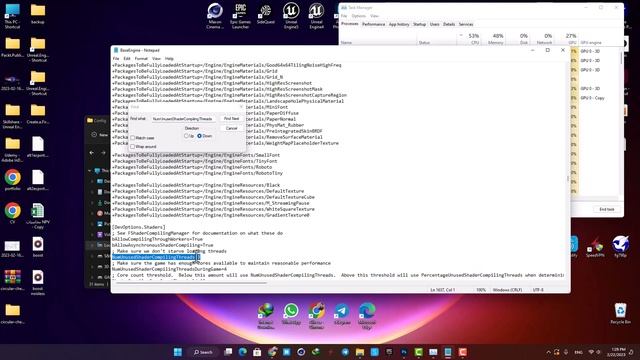Switch to Details tab in Task Manager
The image size is (640, 360).
(x=449, y=24)
